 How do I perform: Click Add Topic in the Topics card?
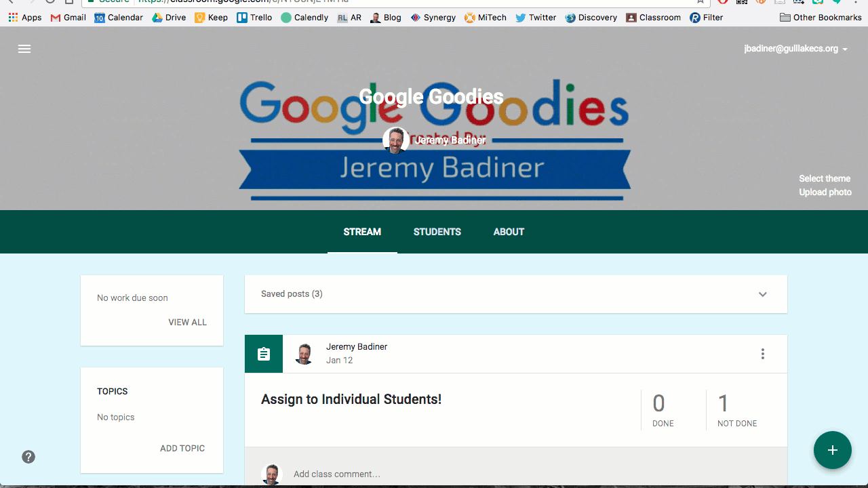(x=182, y=449)
